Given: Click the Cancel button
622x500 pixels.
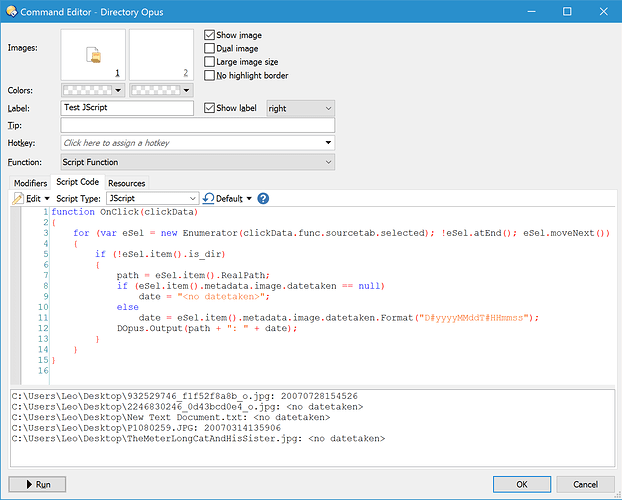Looking at the screenshot, I should click(x=585, y=484).
